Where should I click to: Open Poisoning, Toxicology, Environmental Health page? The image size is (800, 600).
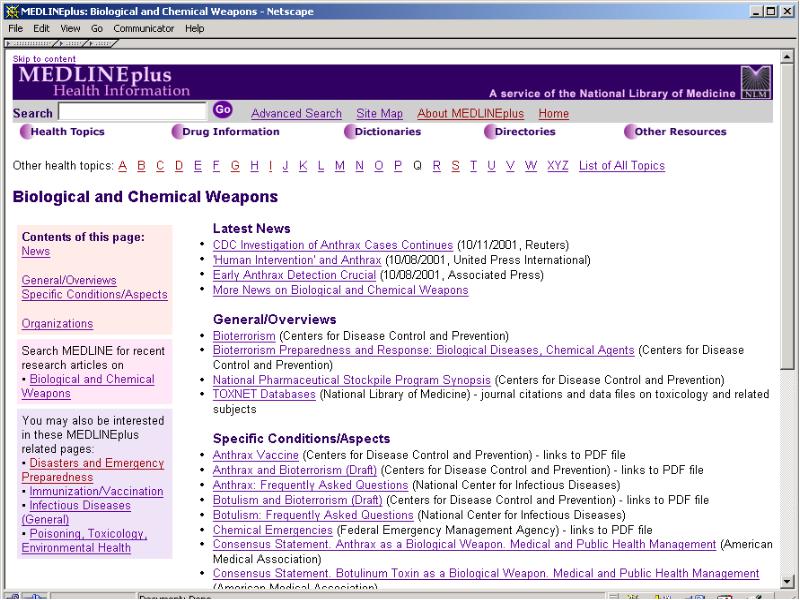pyautogui.click(x=84, y=541)
